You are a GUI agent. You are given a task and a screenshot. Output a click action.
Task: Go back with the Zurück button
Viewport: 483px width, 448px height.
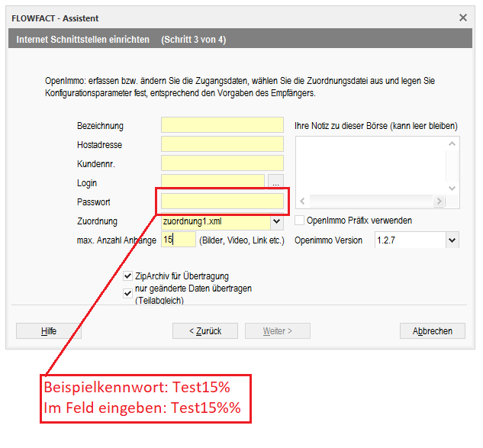pyautogui.click(x=206, y=331)
